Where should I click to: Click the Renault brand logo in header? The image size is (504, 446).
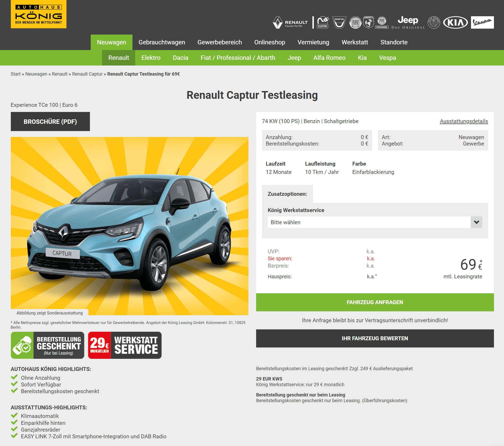(x=290, y=23)
